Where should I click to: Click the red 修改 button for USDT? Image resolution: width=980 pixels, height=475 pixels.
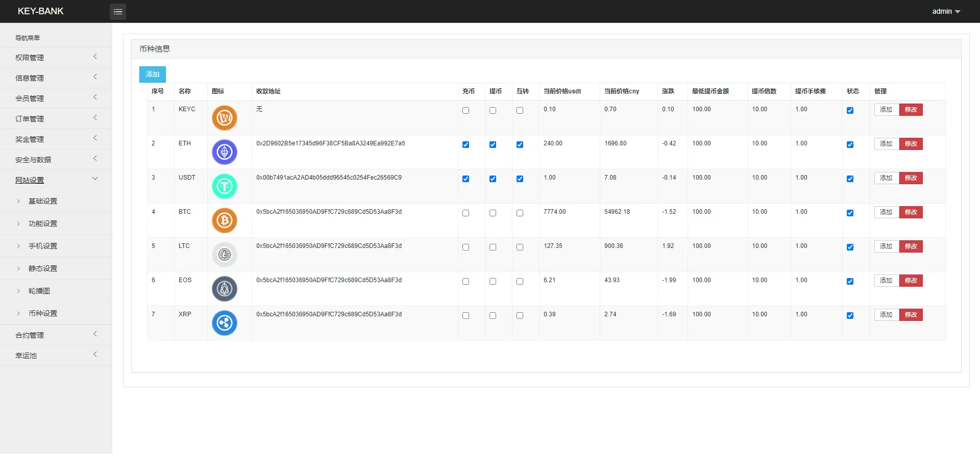tap(911, 178)
